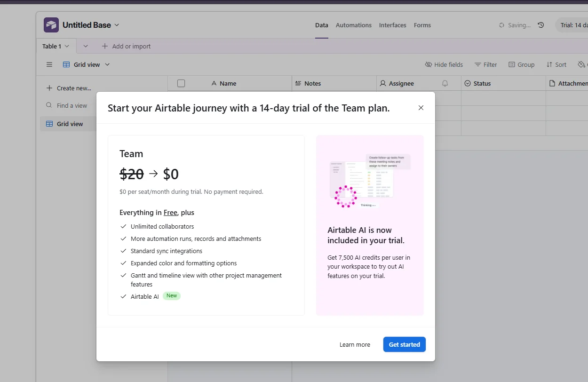Click the struck-through $20 price

tap(132, 175)
